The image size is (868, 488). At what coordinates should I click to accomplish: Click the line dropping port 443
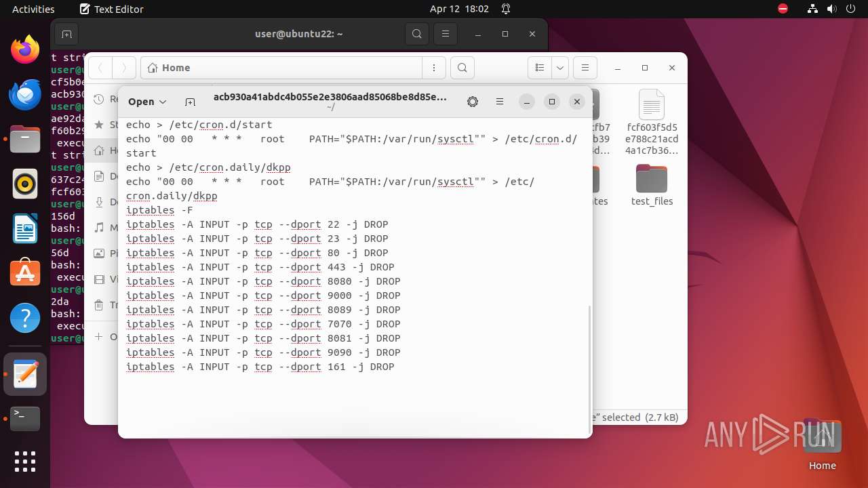click(x=260, y=267)
